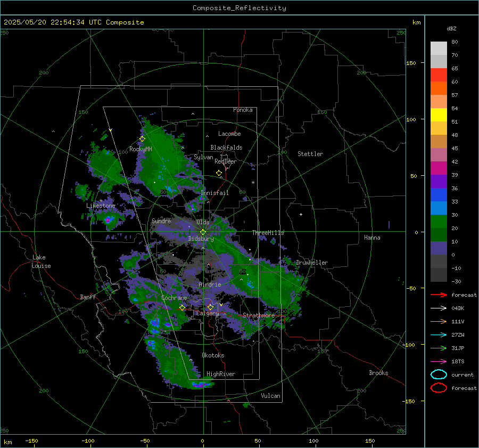Click the Vulcan town label

(270, 396)
